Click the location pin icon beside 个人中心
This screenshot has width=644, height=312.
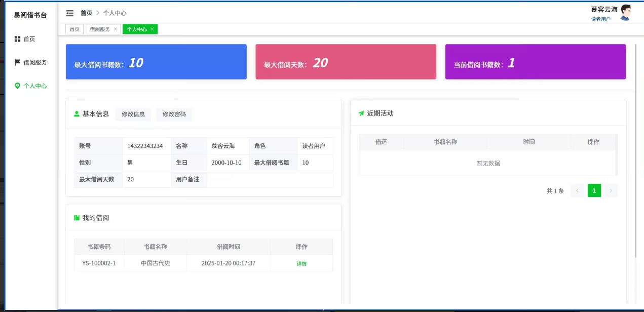(x=17, y=86)
